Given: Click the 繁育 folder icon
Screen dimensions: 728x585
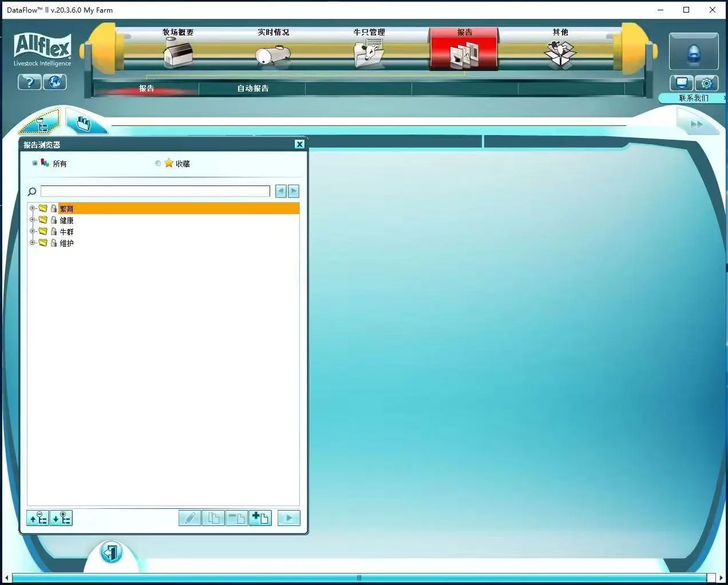Looking at the screenshot, I should point(43,208).
